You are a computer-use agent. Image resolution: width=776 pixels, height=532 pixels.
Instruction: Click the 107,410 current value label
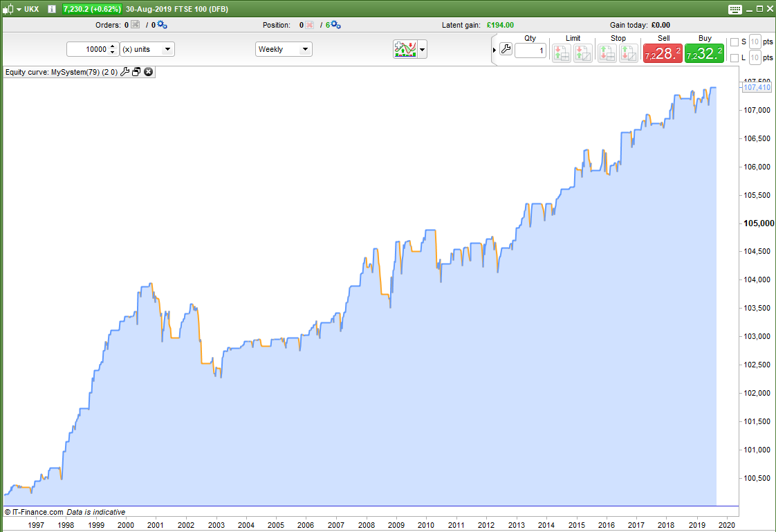tap(757, 88)
